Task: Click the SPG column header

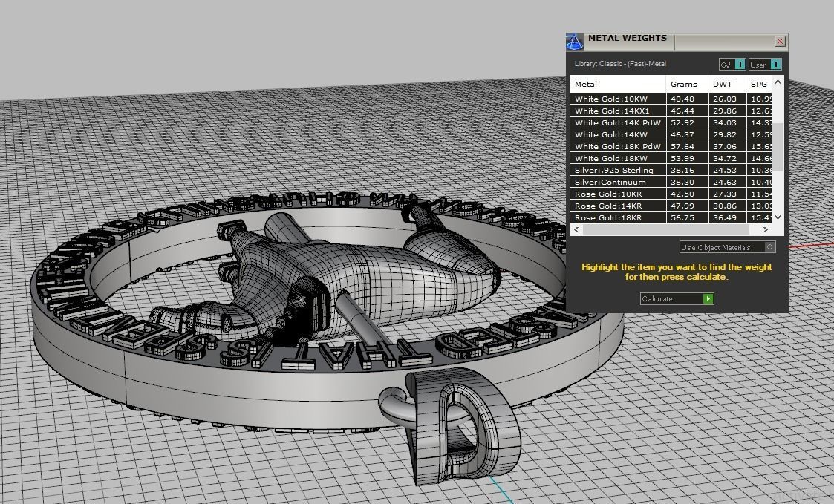Action: (759, 84)
